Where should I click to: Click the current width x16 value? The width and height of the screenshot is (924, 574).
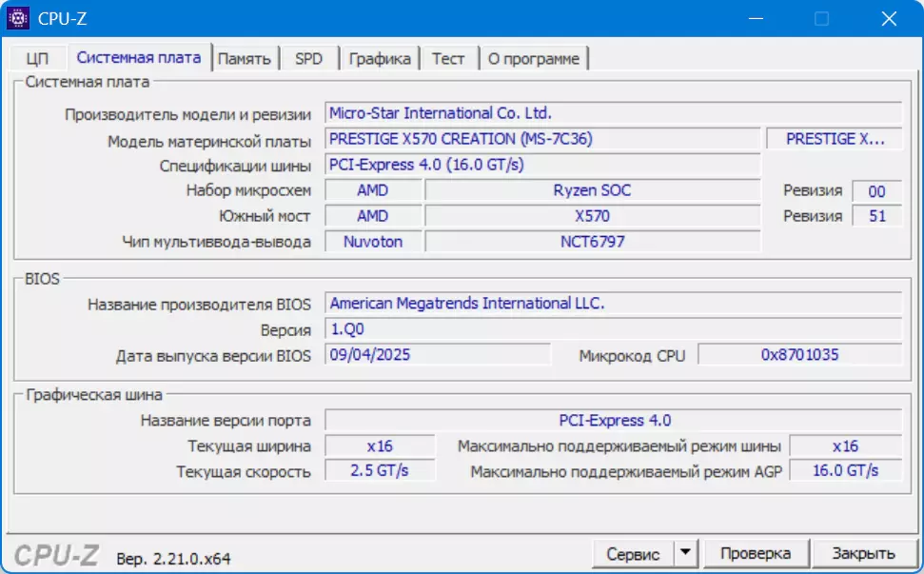pos(380,446)
